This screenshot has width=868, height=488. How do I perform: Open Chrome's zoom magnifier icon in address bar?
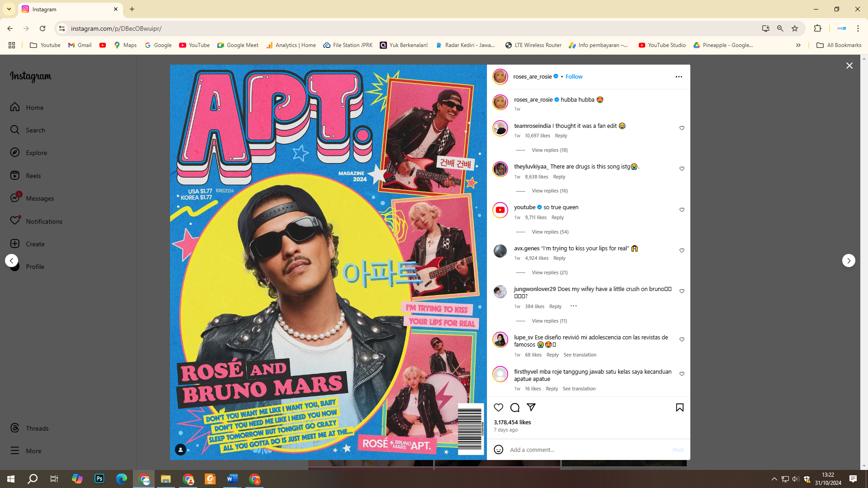click(x=780, y=28)
